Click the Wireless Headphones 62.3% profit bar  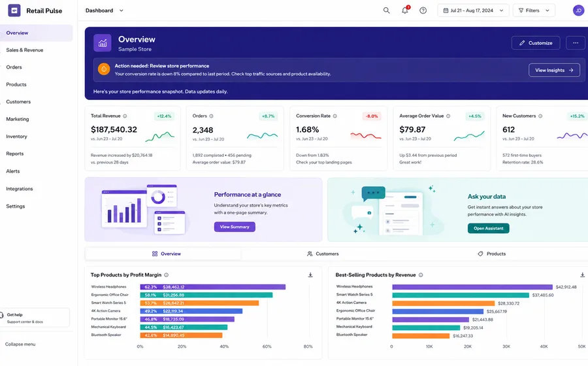coord(213,287)
